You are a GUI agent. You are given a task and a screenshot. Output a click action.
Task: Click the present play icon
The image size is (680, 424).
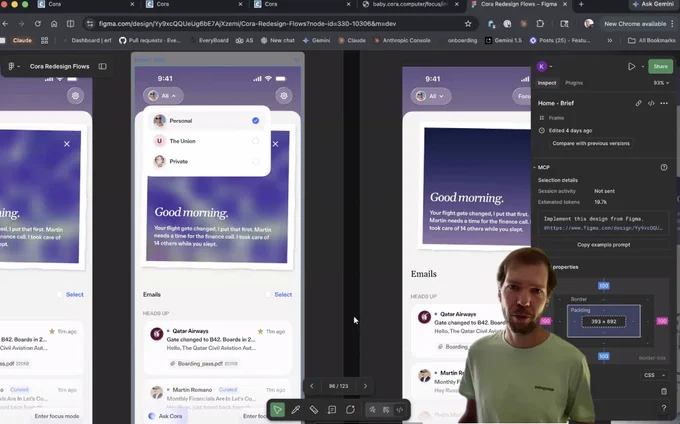pos(631,66)
